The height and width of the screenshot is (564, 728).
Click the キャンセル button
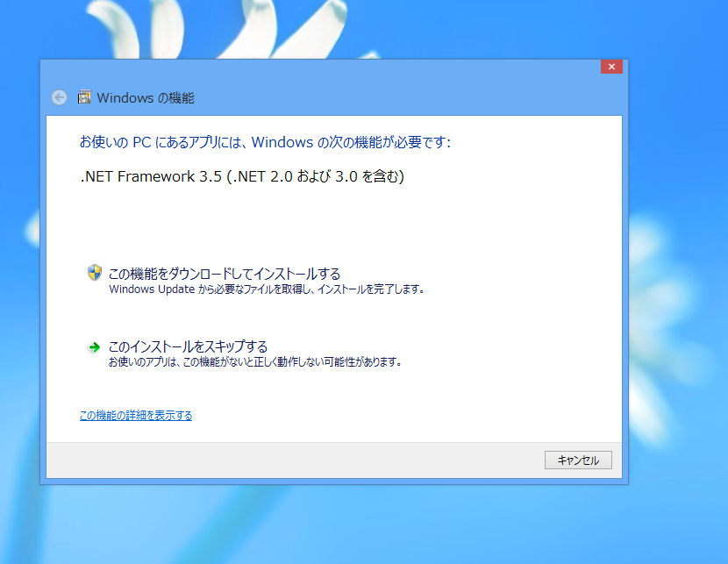578,460
